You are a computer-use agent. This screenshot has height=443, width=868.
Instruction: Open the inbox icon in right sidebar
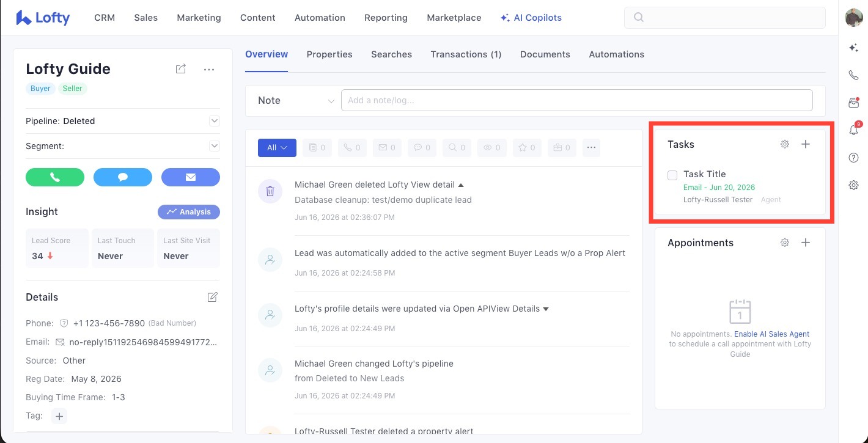[x=854, y=103]
